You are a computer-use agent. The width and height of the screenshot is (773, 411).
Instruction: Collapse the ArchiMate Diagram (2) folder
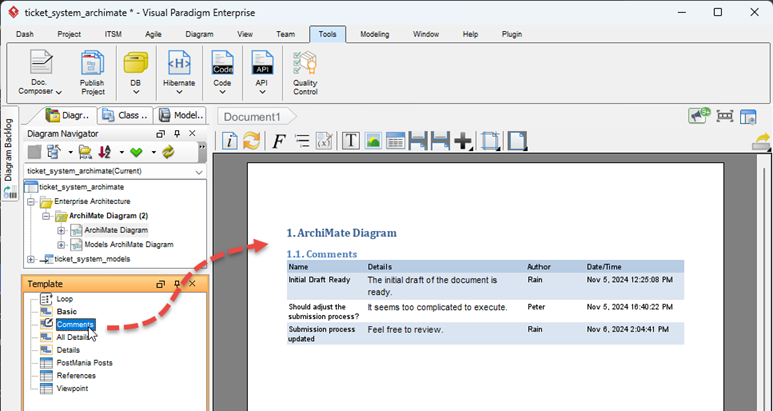[x=46, y=216]
